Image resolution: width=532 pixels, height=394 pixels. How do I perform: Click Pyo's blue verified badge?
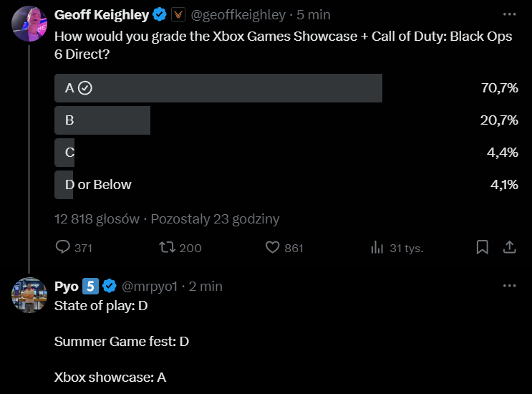click(x=109, y=287)
